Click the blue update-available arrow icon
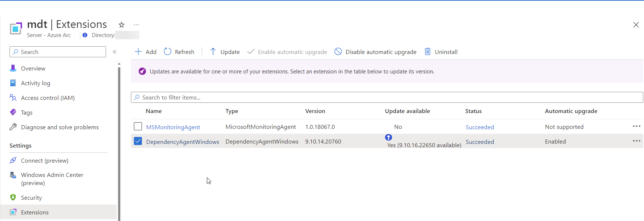 [x=389, y=137]
